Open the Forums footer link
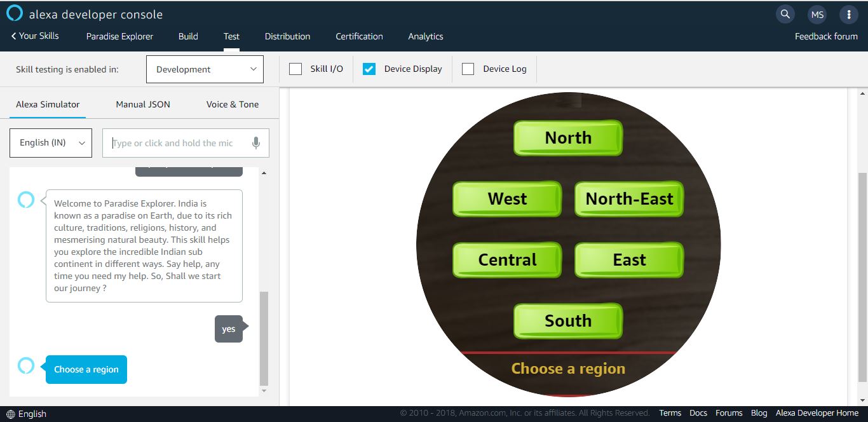The image size is (868, 422). 729,413
